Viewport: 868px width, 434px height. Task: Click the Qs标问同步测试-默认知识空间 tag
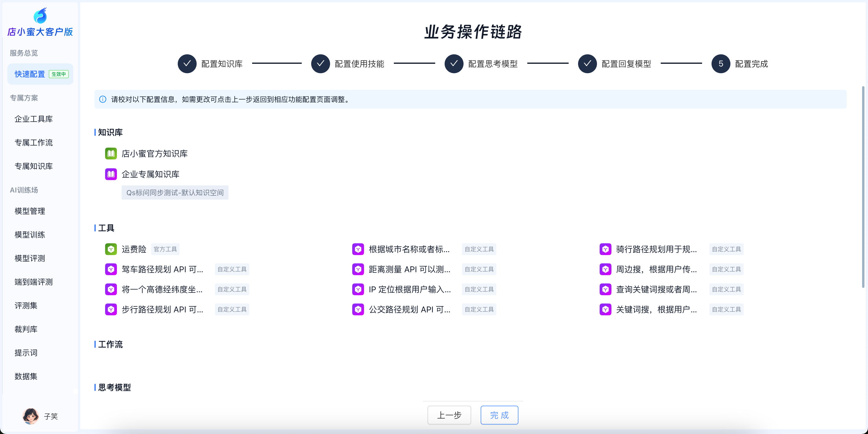click(175, 193)
